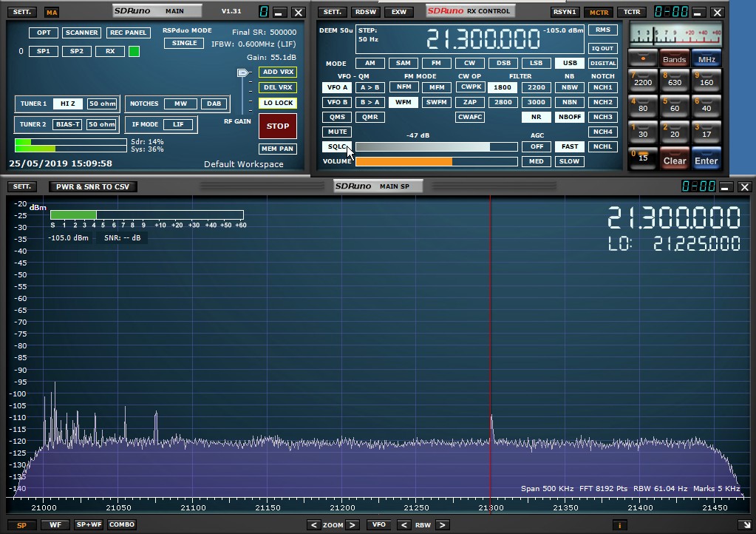Viewport: 756px width, 534px height.
Task: Toggle the MUTE button
Action: tap(337, 132)
